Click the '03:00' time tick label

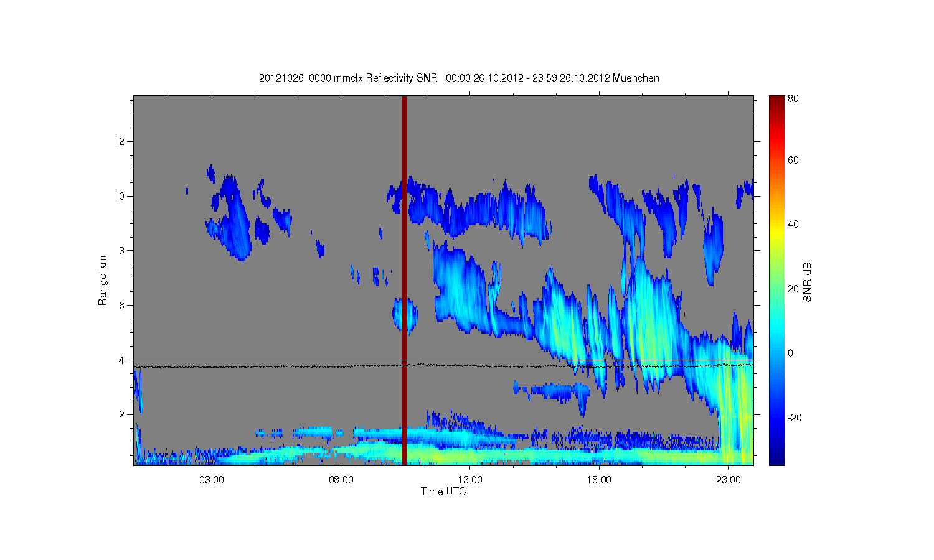212,480
